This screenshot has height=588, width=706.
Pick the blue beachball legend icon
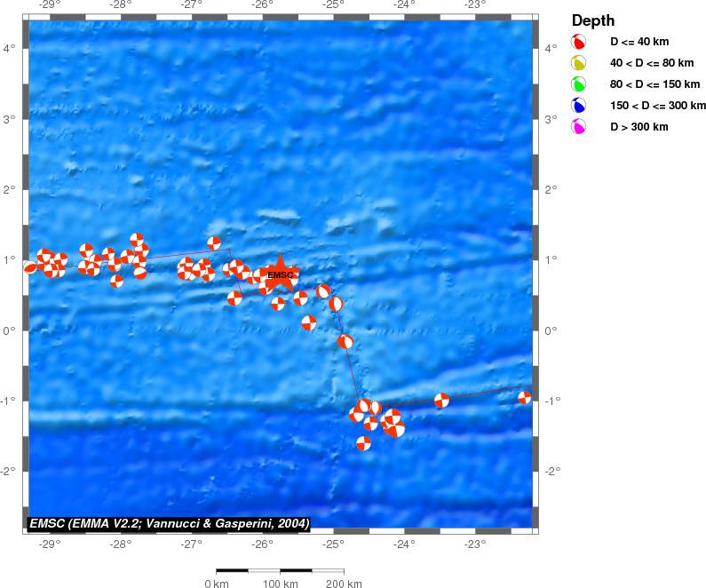pyautogui.click(x=578, y=106)
